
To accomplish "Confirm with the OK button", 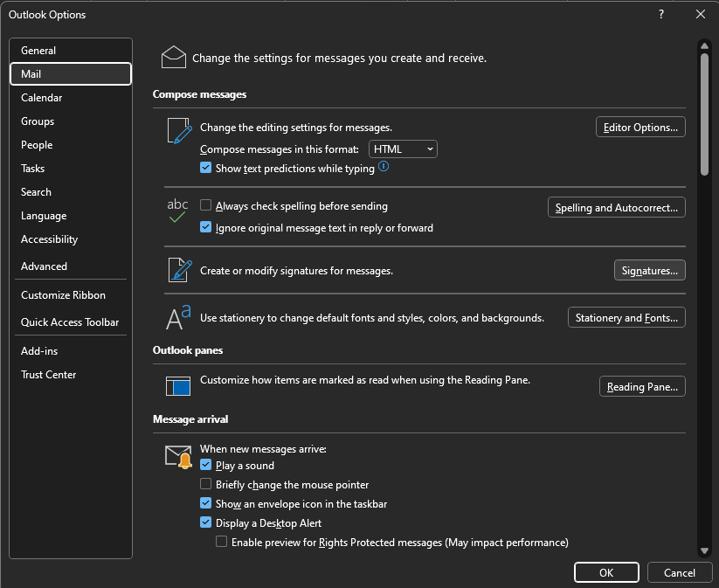I will coord(606,572).
